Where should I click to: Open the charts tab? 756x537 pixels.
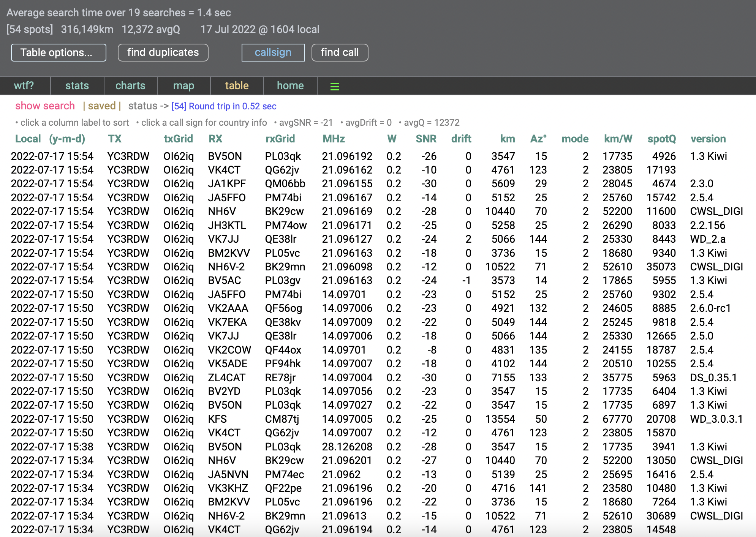[x=130, y=86]
